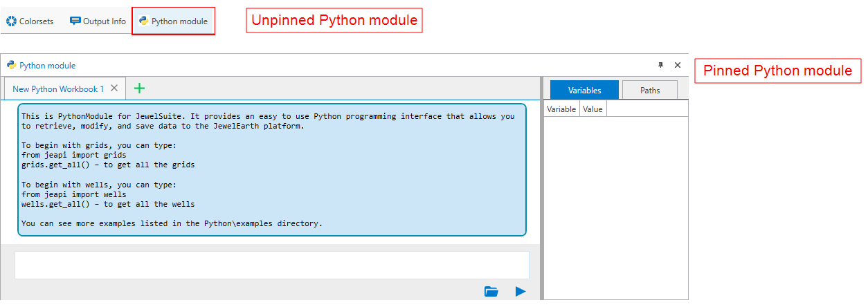Click the "Unpinned Python module" annotation label
The image size is (868, 307).
[x=334, y=21]
